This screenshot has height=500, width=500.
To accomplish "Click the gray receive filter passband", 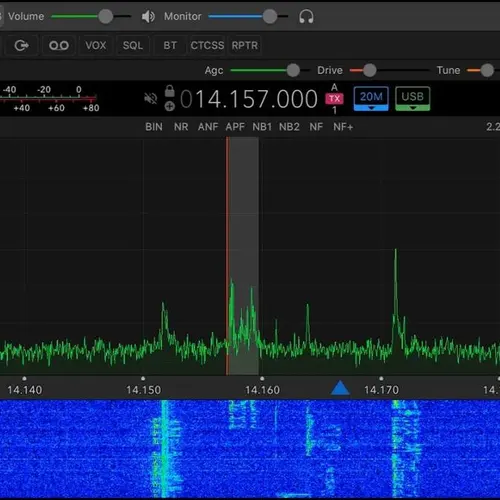I will click(x=243, y=256).
